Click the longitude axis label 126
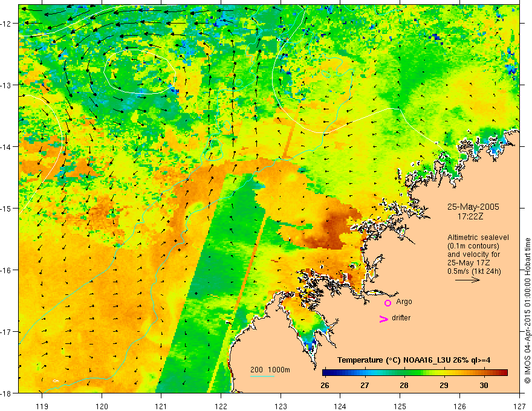Viewport: 532px width, 411px height. click(459, 406)
